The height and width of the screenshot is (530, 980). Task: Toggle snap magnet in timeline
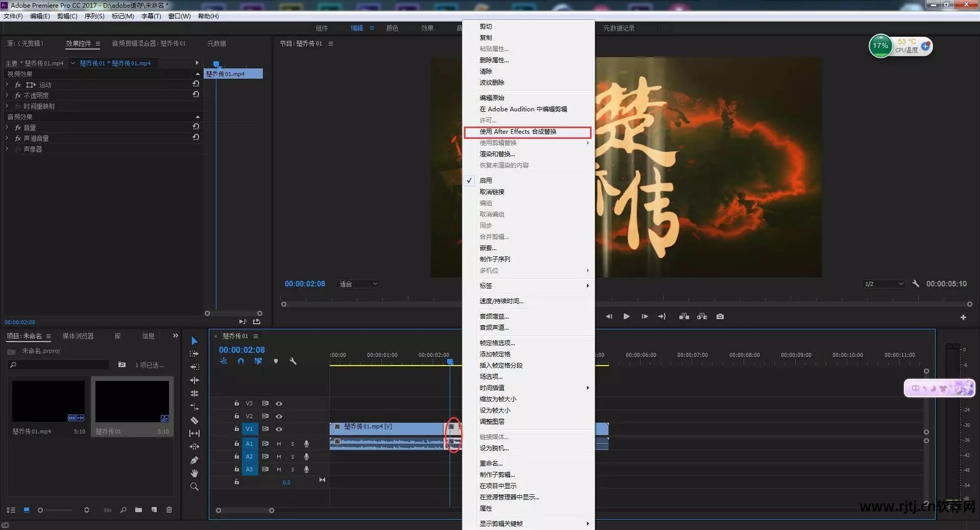coord(241,361)
